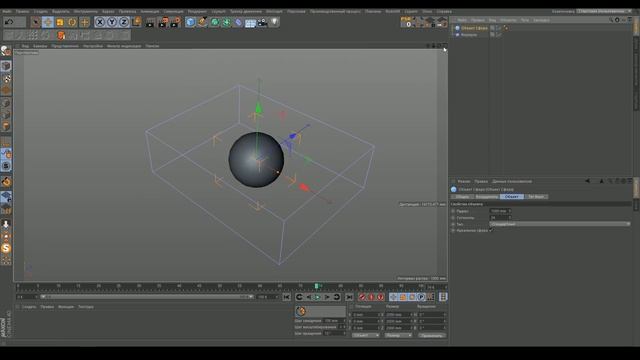Click the drag-to-move step value field
This screenshot has width=640, height=360.
[334, 321]
